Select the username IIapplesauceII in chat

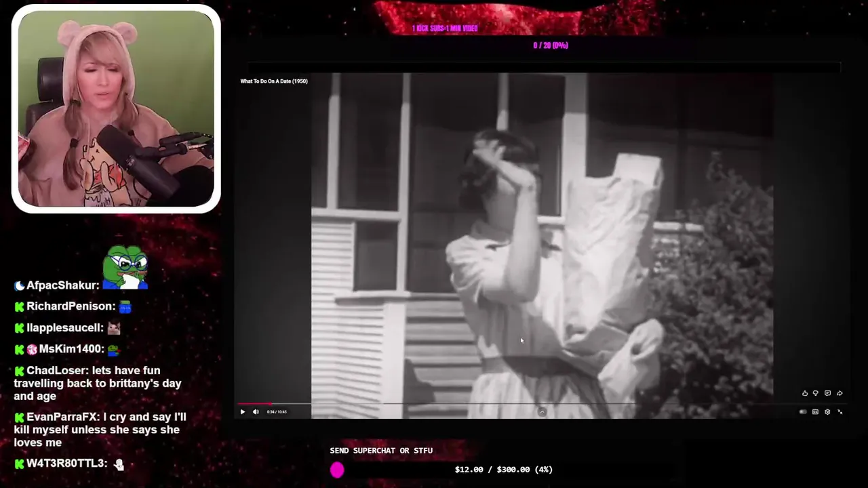click(64, 327)
